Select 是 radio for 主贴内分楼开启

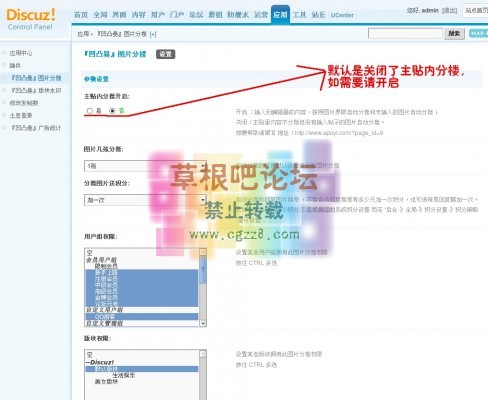point(89,111)
